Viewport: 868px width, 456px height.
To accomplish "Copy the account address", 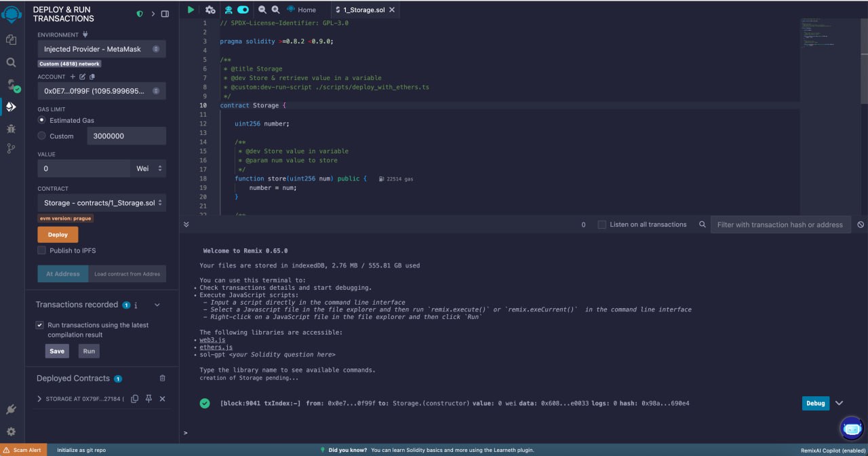I will pos(92,77).
